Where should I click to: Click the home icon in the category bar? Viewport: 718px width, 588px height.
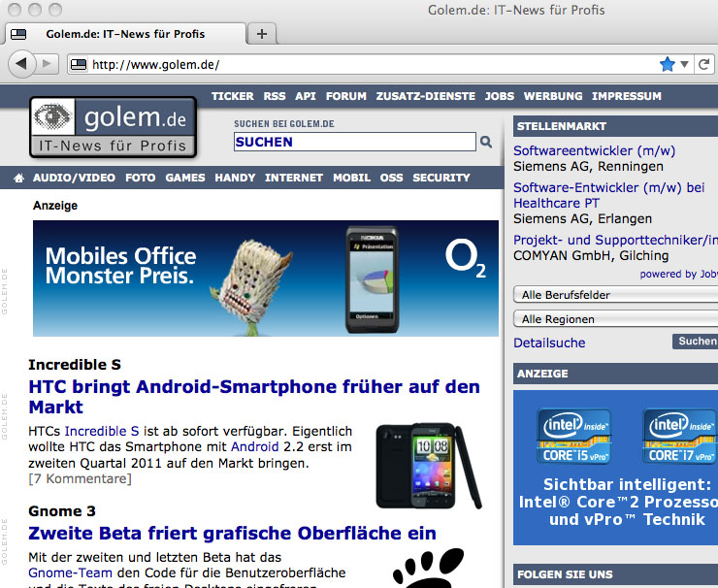click(x=18, y=178)
